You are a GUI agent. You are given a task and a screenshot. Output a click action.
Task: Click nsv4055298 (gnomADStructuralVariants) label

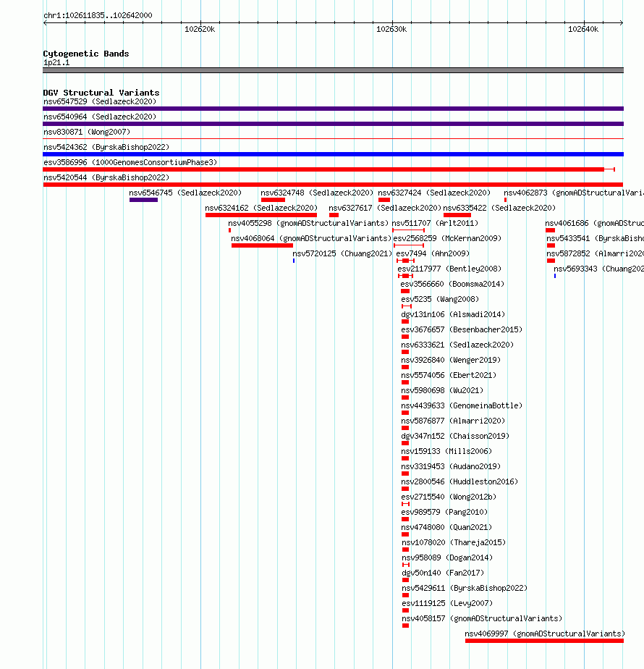pos(308,223)
